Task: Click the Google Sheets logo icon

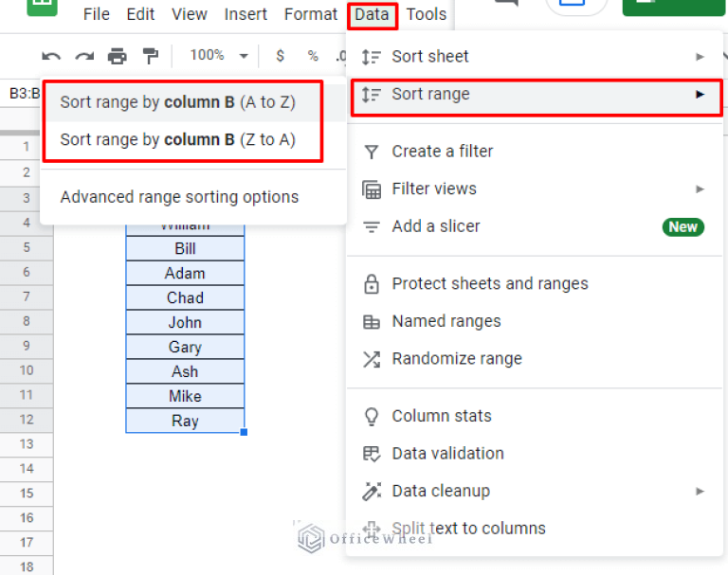Action: point(42,8)
